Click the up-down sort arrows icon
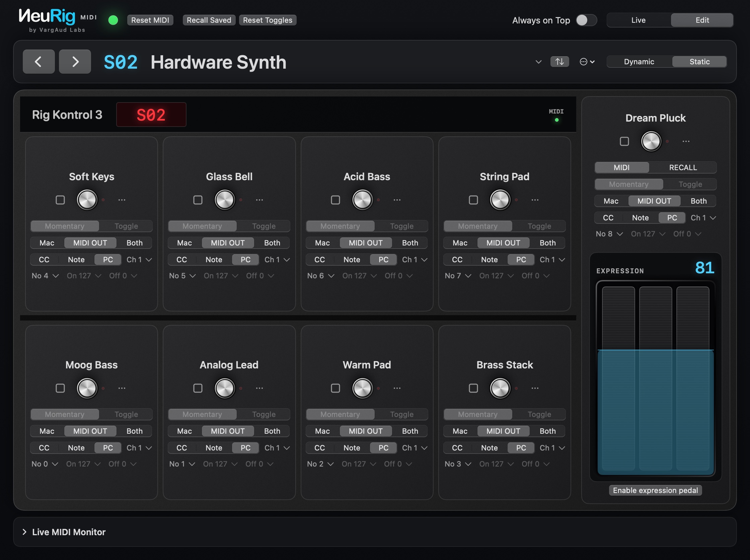 559,62
